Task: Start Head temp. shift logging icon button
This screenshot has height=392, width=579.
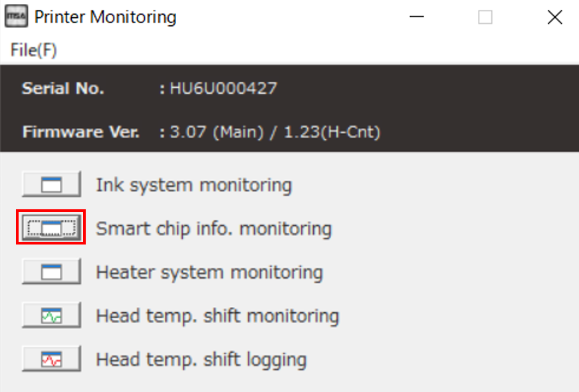Action: (51, 359)
